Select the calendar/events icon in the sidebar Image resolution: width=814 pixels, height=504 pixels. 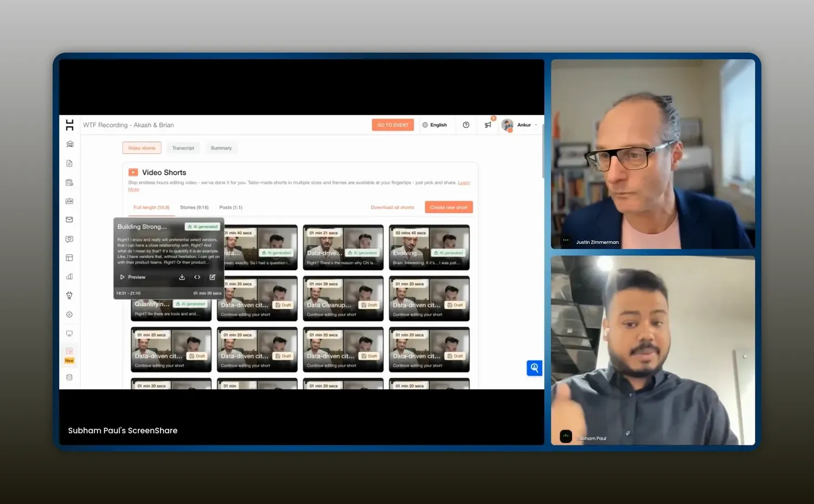(69, 182)
